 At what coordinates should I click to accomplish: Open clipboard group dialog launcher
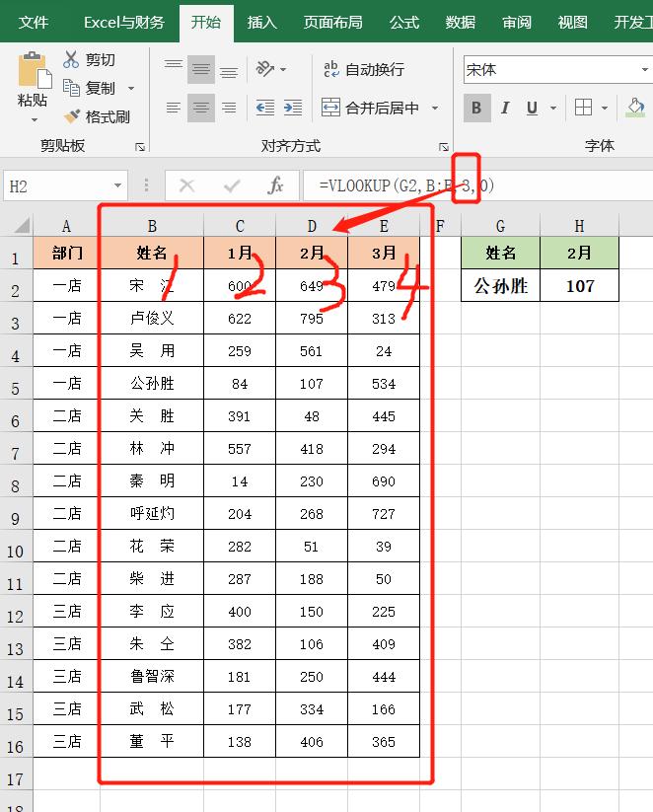(x=140, y=147)
